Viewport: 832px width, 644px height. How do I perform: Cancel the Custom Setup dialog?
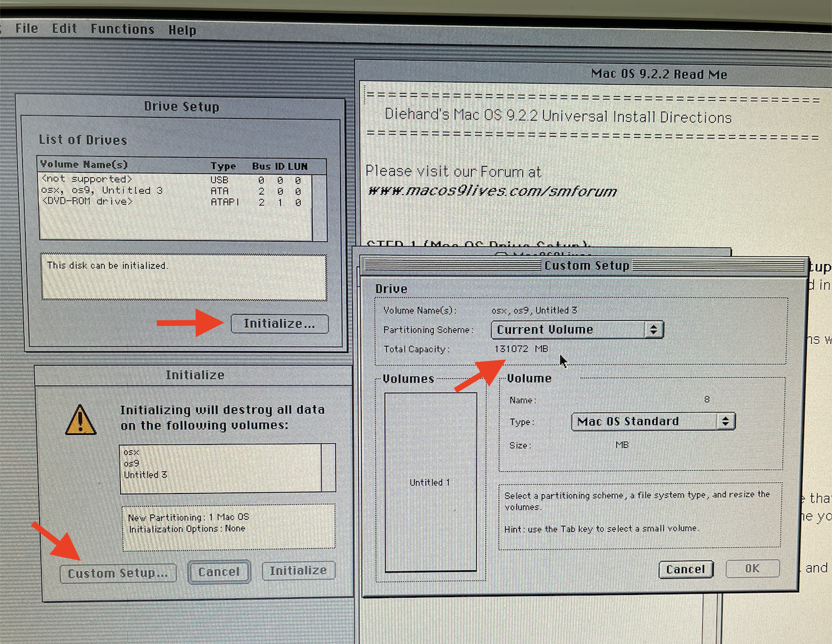[x=686, y=569]
